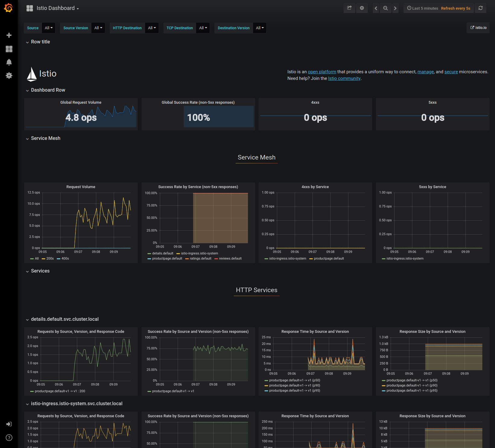Screen dimensions: 495x448
Task: Shift time range backward with left arrow
Action: coord(376,8)
